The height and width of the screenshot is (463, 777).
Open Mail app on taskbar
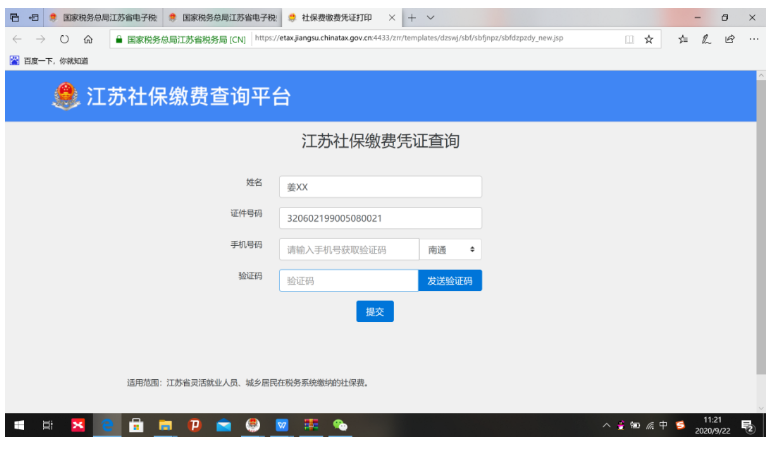click(x=224, y=425)
